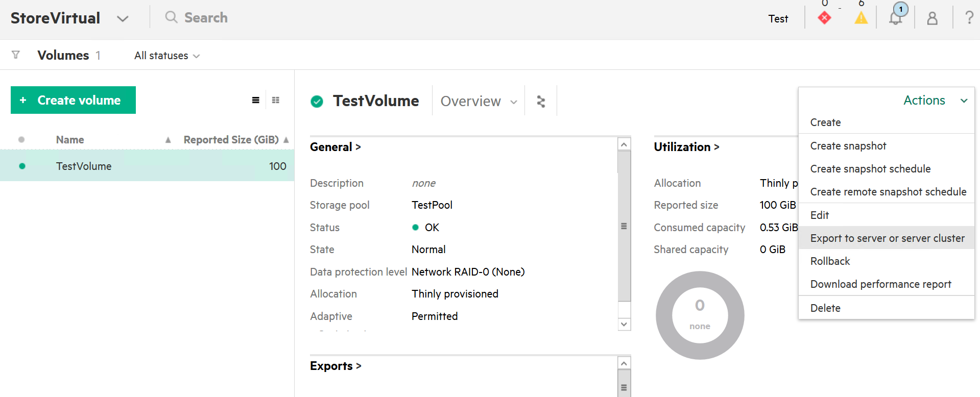Open the All statuses filter dropdown
The width and height of the screenshot is (980, 397).
click(x=167, y=56)
